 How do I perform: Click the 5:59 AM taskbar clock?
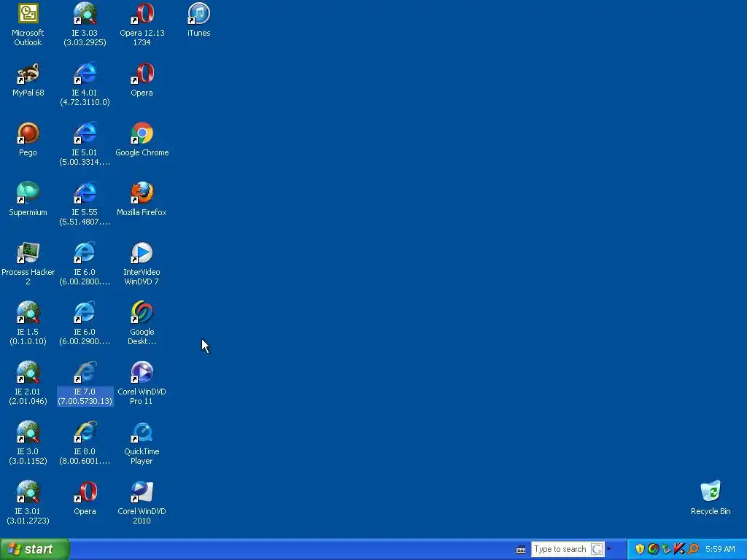720,549
